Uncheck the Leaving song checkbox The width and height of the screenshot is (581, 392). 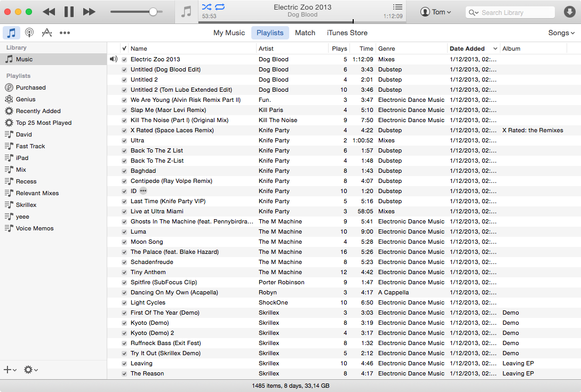pos(124,364)
